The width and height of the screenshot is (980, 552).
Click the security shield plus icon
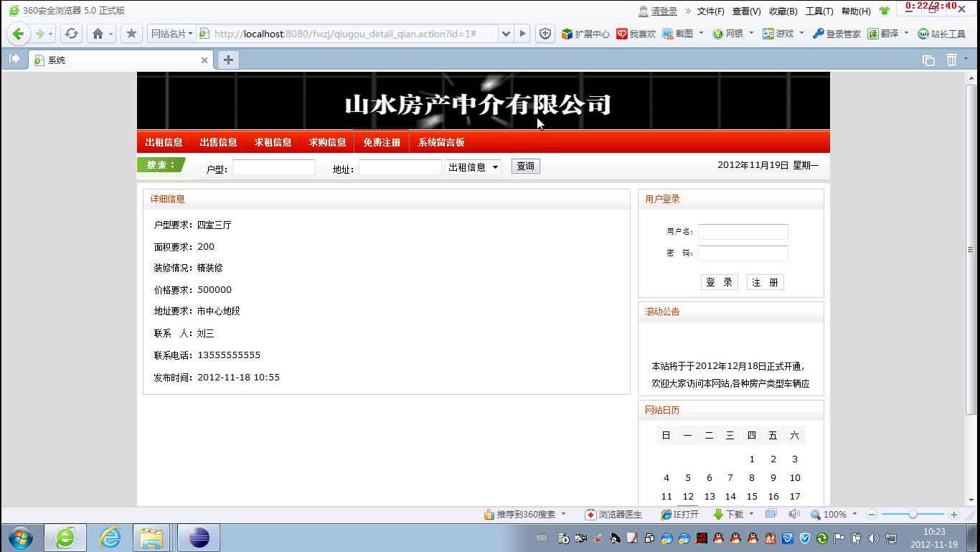[545, 34]
